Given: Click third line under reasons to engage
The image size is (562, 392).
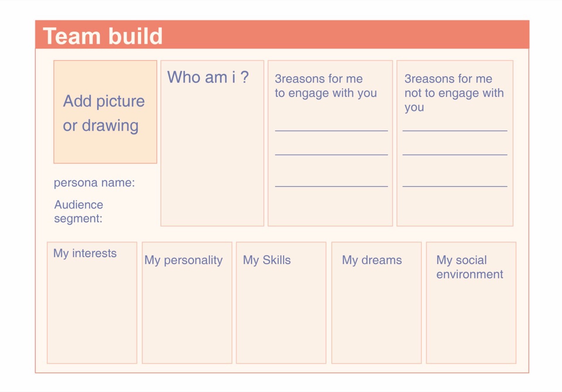Looking at the screenshot, I should (331, 186).
